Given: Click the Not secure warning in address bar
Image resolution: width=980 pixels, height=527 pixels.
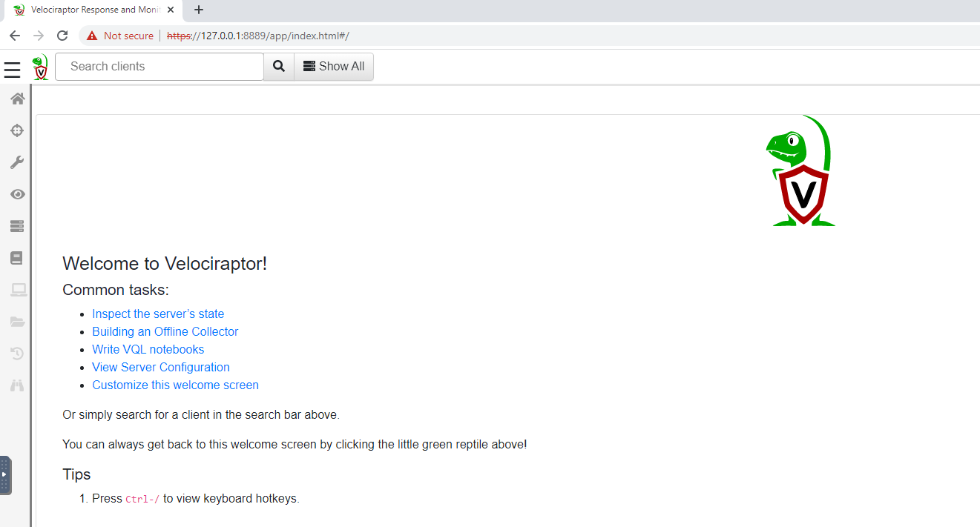Looking at the screenshot, I should pyautogui.click(x=120, y=36).
